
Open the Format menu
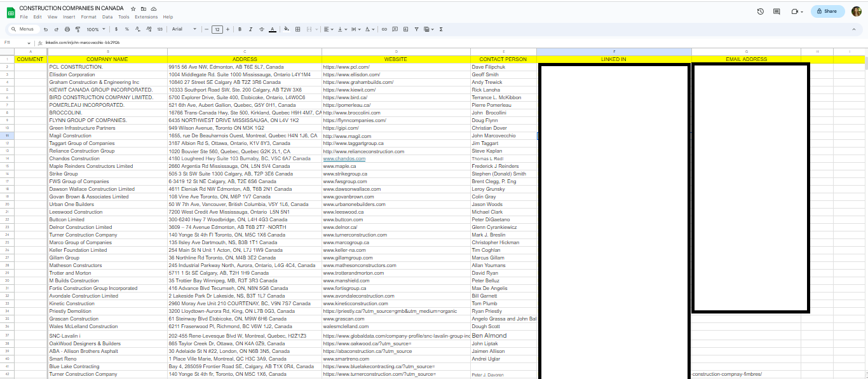click(x=89, y=17)
